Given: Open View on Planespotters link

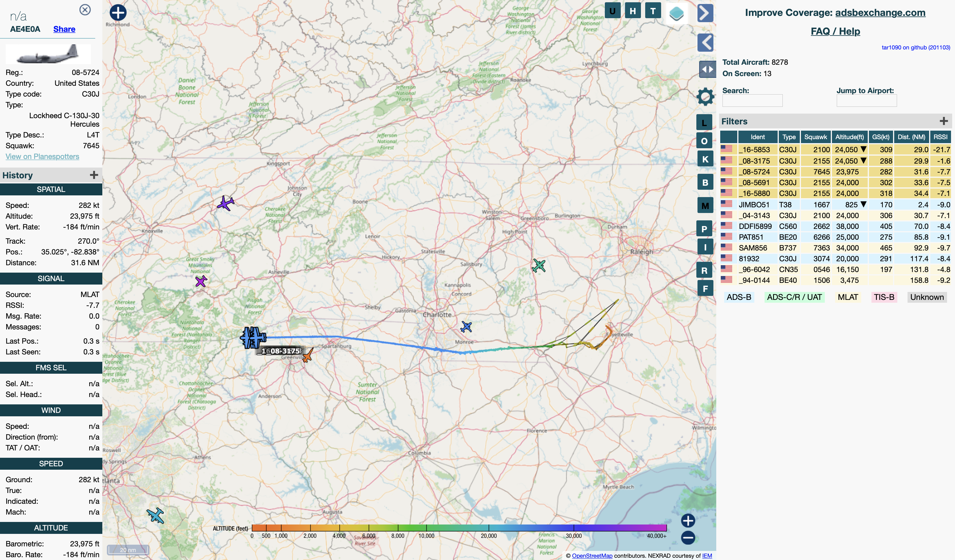Looking at the screenshot, I should [x=42, y=156].
